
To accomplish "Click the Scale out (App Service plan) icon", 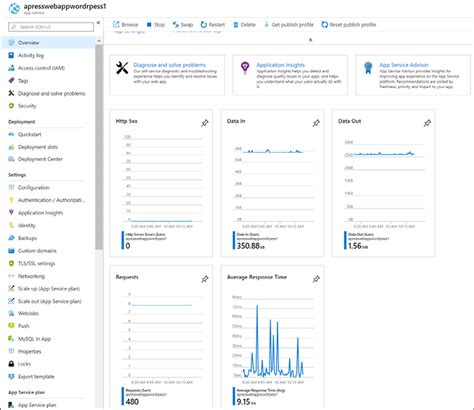I will (11, 301).
